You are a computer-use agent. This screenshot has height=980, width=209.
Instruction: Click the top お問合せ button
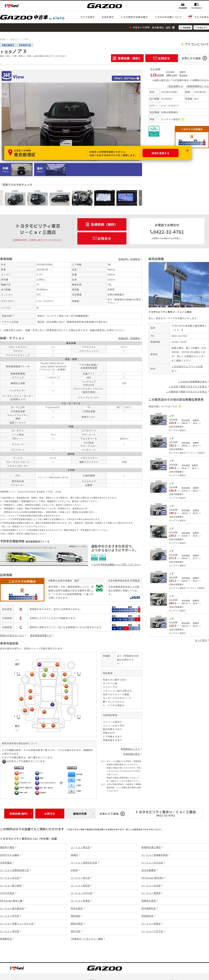tap(161, 58)
